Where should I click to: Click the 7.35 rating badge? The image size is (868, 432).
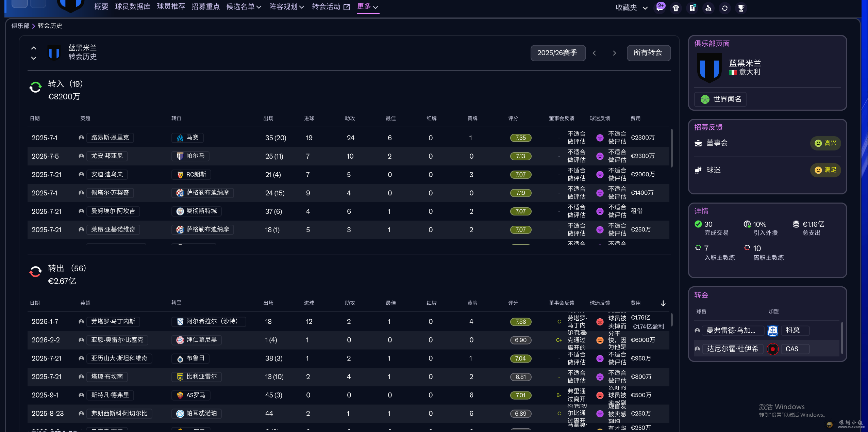point(520,138)
